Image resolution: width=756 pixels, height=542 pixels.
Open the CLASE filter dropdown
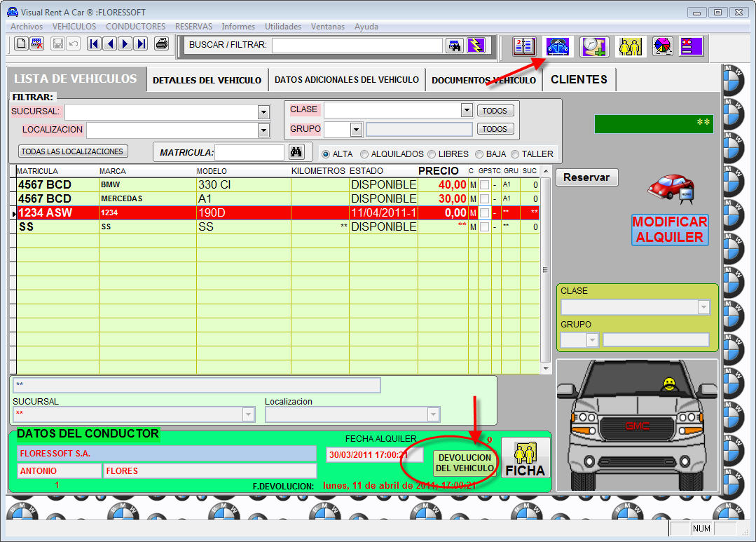[x=467, y=110]
